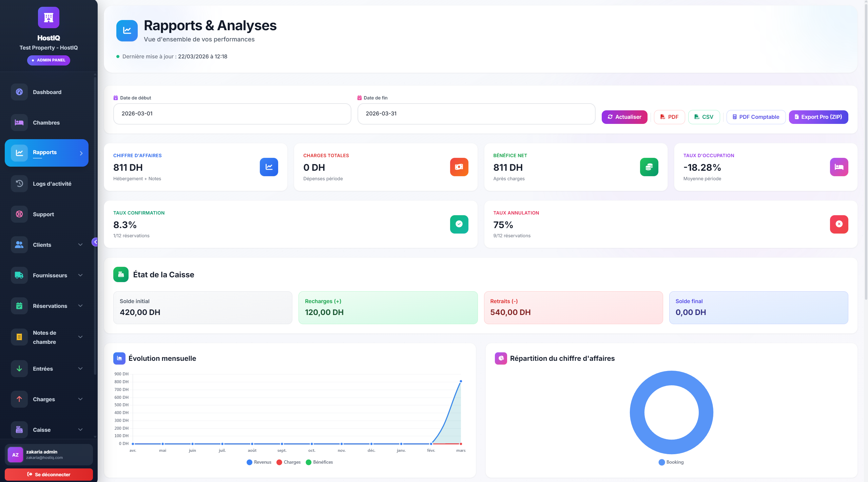Viewport: 868px width, 482px height.
Task: Open the Caisse sidebar menu item
Action: pyautogui.click(x=42, y=430)
